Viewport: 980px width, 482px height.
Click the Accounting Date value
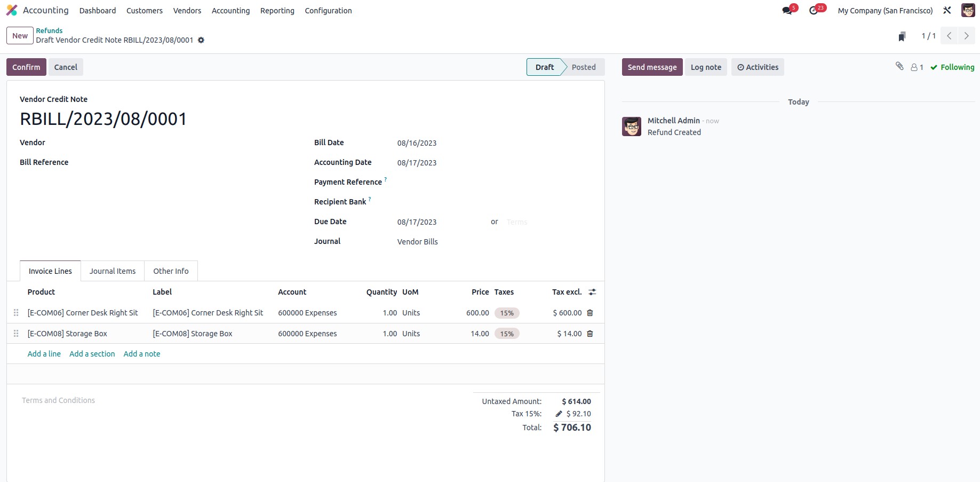click(x=417, y=163)
